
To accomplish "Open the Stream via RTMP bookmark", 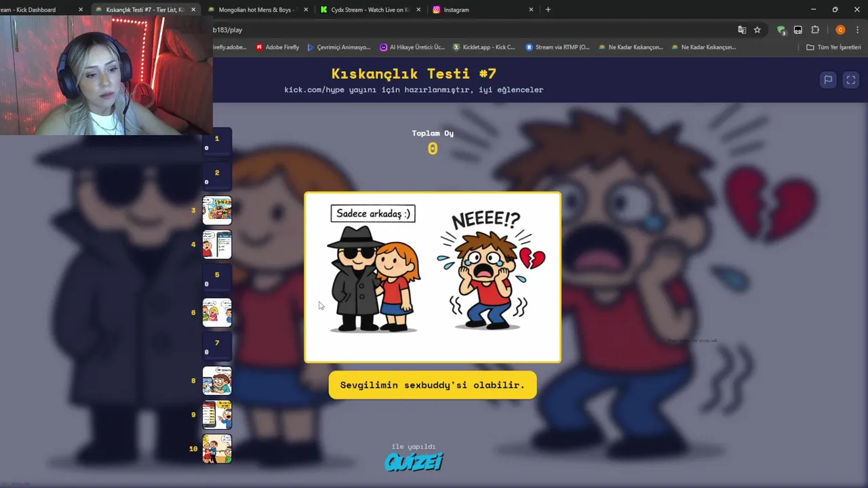I will pyautogui.click(x=557, y=47).
